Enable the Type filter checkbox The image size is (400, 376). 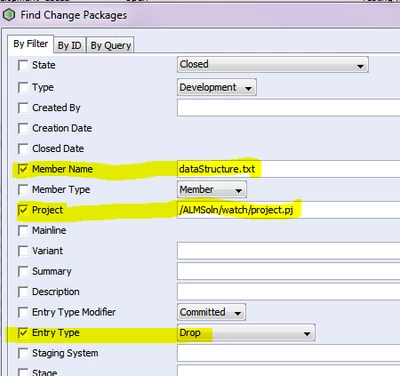[x=23, y=87]
